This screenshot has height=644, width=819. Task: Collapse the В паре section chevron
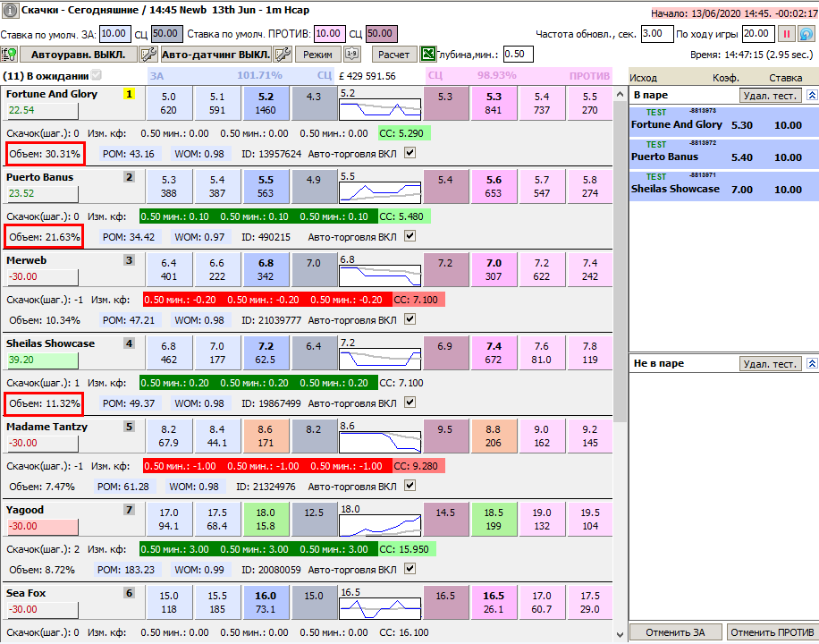point(812,95)
